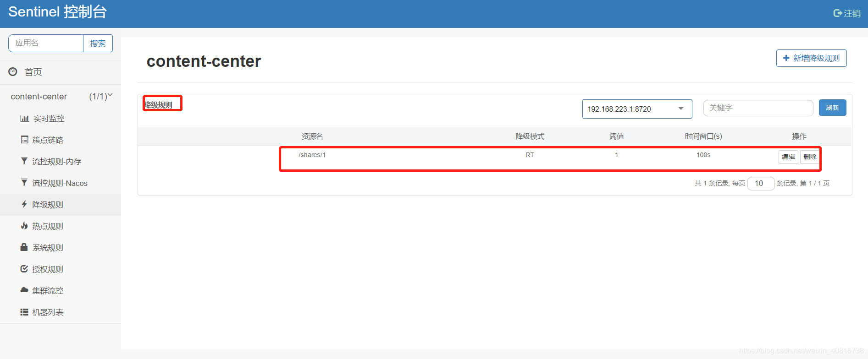The height and width of the screenshot is (359, 868).
Task: Click the list icon for 机器列表
Action: coord(24,312)
